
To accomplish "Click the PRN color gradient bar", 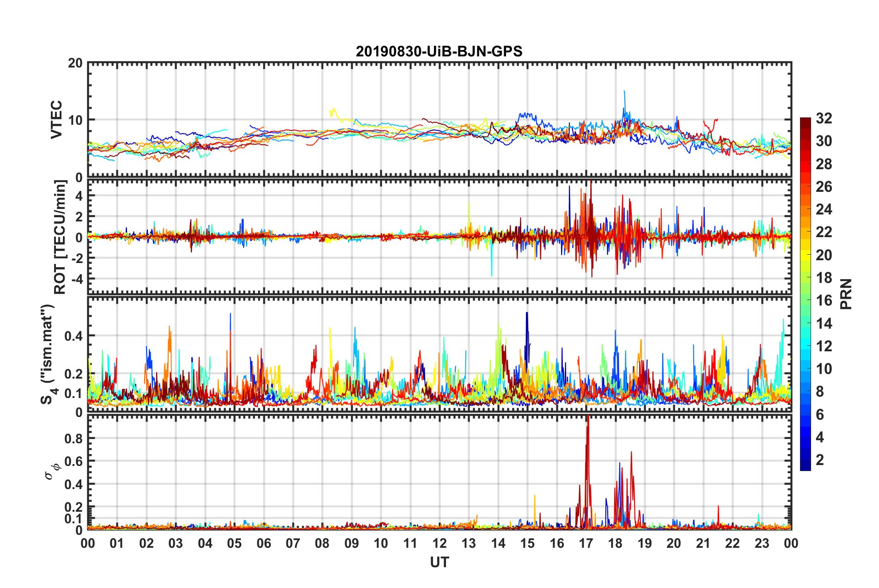I will click(x=805, y=294).
